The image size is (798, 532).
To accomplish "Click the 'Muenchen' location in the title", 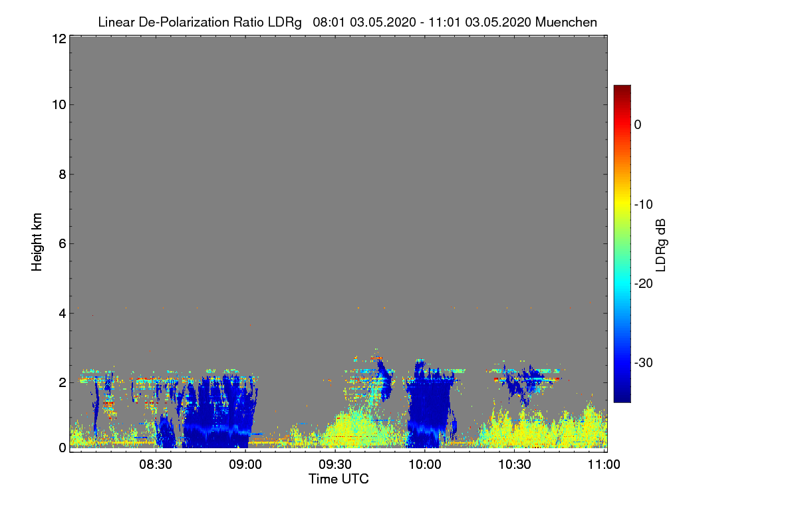I will (x=566, y=23).
